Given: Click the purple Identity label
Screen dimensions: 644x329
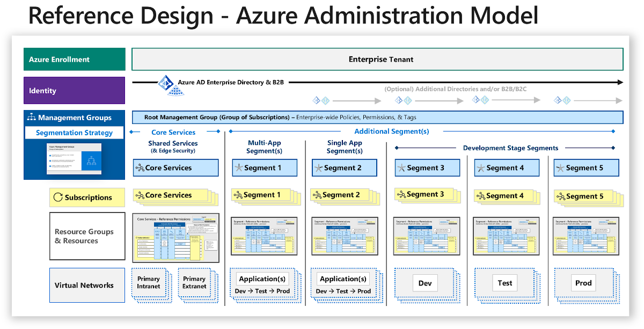Looking at the screenshot, I should 74,91.
